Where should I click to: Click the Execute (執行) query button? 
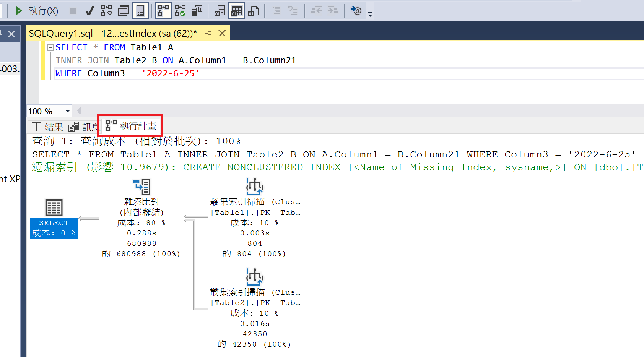37,11
